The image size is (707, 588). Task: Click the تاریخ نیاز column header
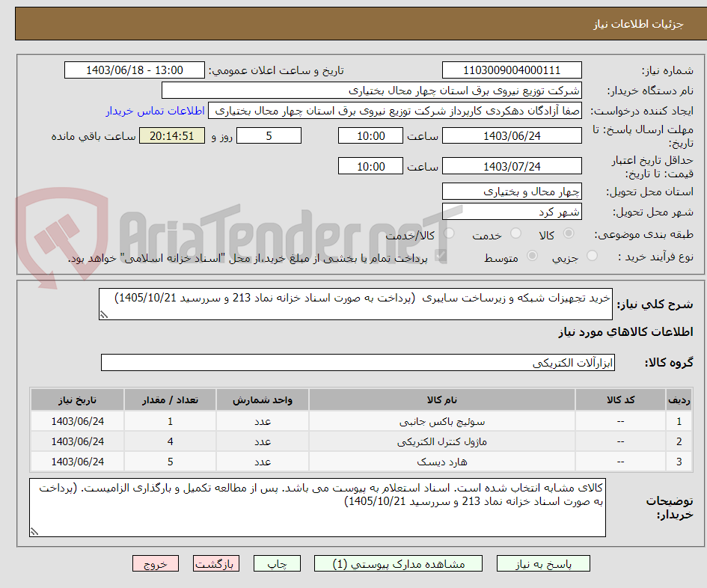[77, 400]
